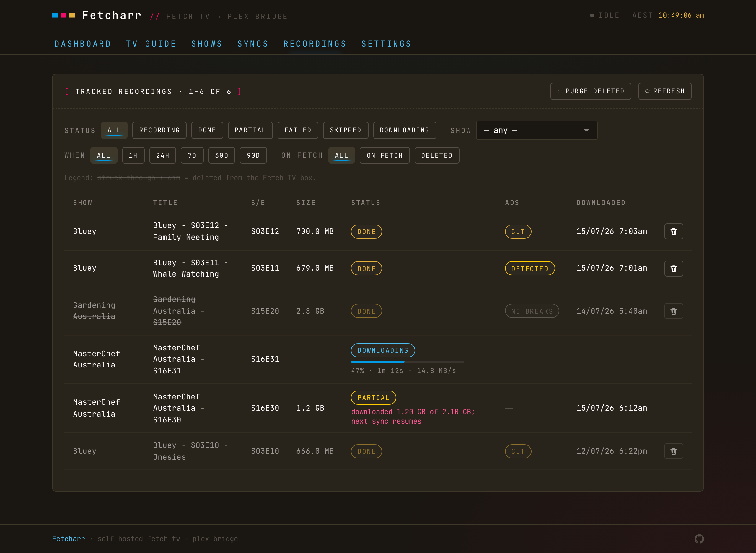Set when filter to 90D
This screenshot has height=553, width=756.
click(x=253, y=155)
